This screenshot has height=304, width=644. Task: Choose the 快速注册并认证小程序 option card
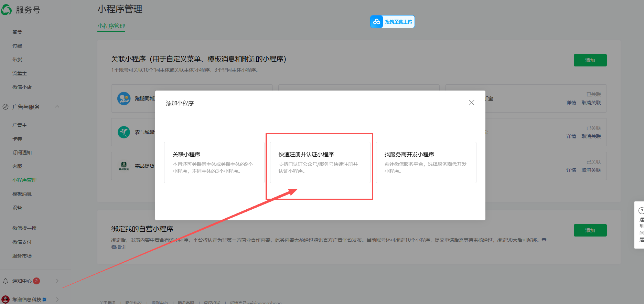pyautogui.click(x=320, y=163)
